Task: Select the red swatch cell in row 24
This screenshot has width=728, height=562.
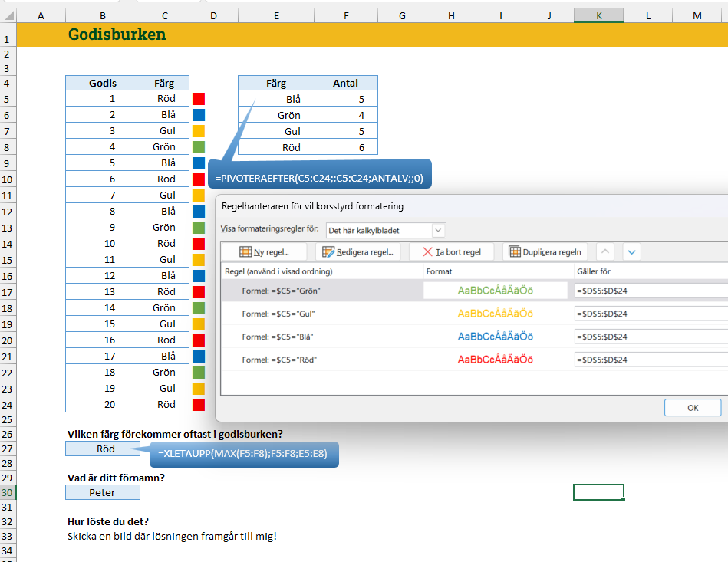Action: pos(199,405)
